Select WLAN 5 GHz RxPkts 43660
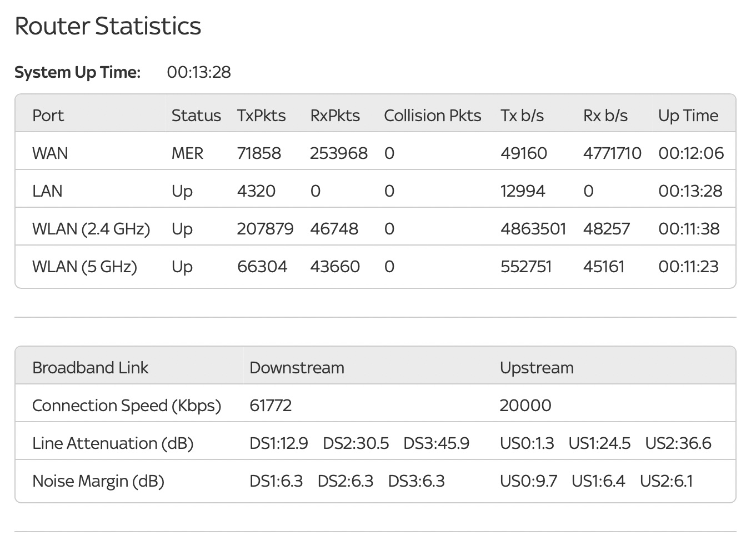 tap(335, 267)
